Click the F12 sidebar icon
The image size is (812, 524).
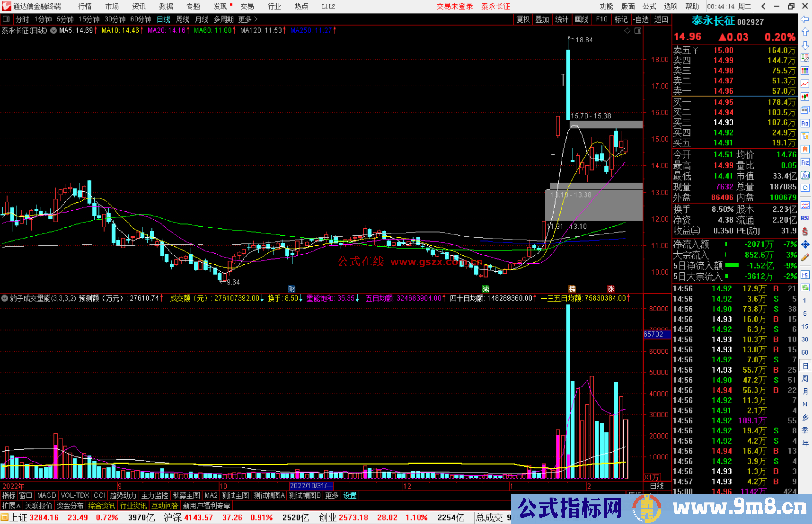point(805,162)
